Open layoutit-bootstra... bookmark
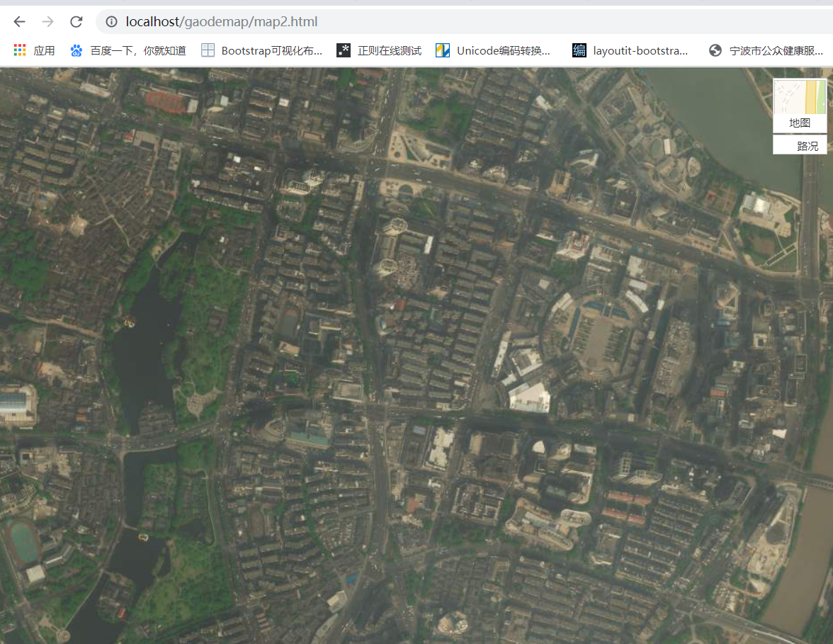 [640, 50]
